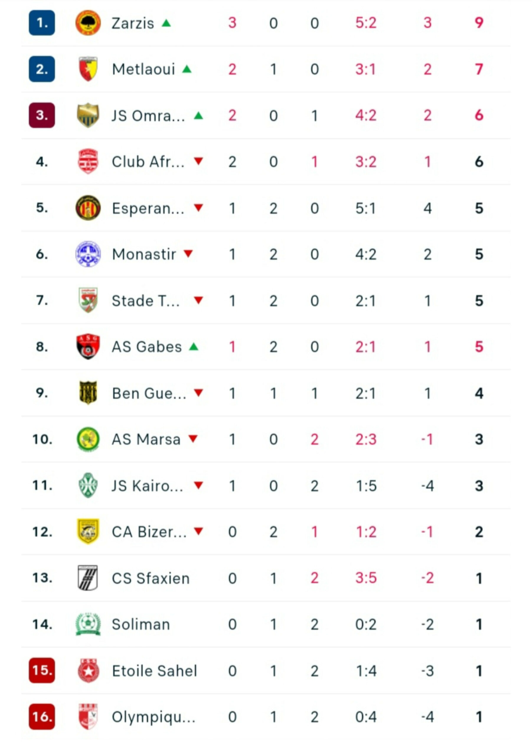
Task: Click Monastir's blue circular crest
Action: point(88,254)
